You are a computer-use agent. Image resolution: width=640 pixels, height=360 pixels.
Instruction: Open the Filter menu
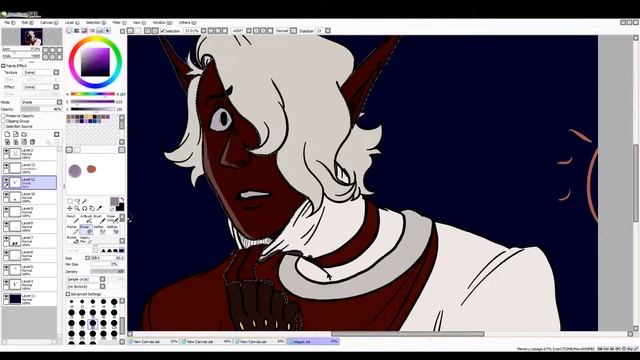tap(119, 22)
